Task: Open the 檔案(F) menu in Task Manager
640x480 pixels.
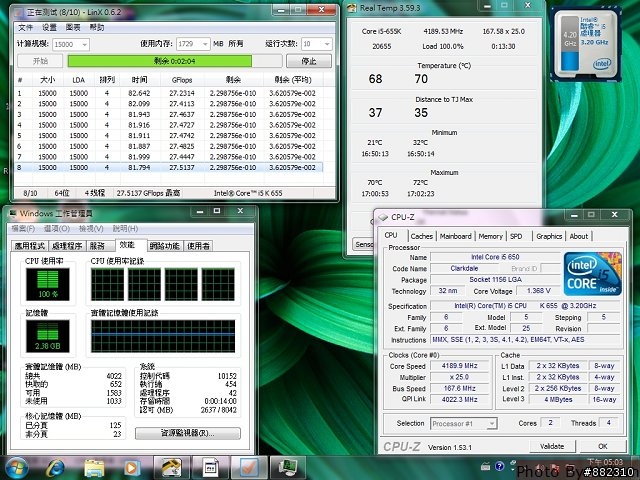Action: click(x=23, y=229)
